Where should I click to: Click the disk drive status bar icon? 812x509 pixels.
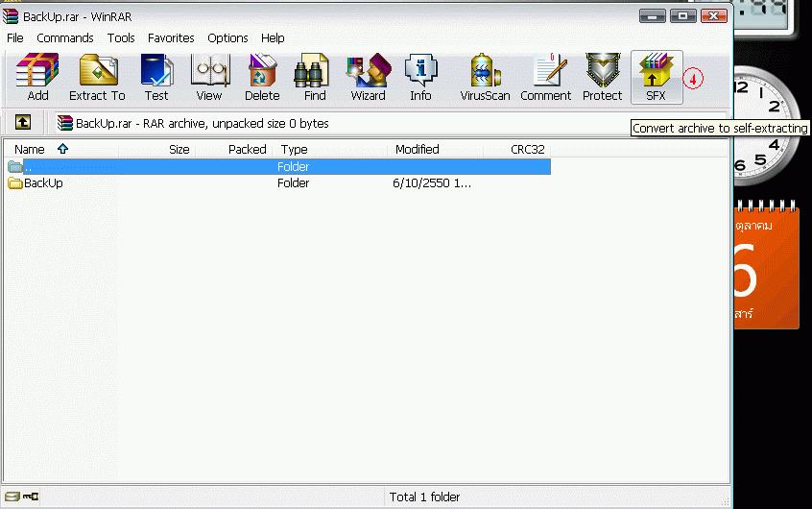coord(12,497)
